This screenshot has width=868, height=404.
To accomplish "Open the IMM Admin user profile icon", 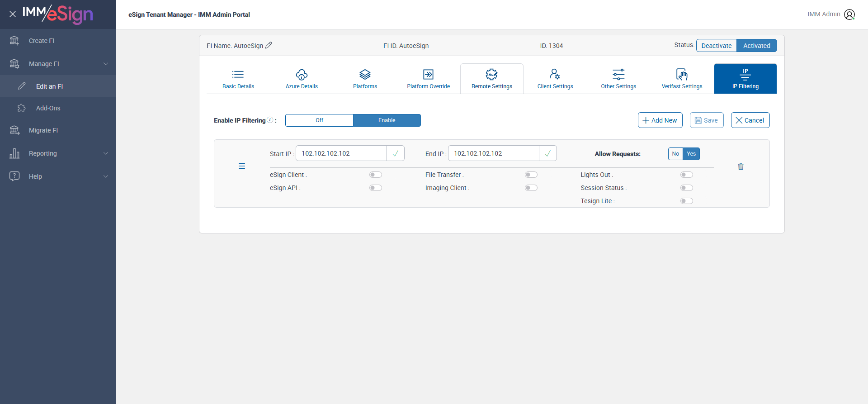I will 849,14.
